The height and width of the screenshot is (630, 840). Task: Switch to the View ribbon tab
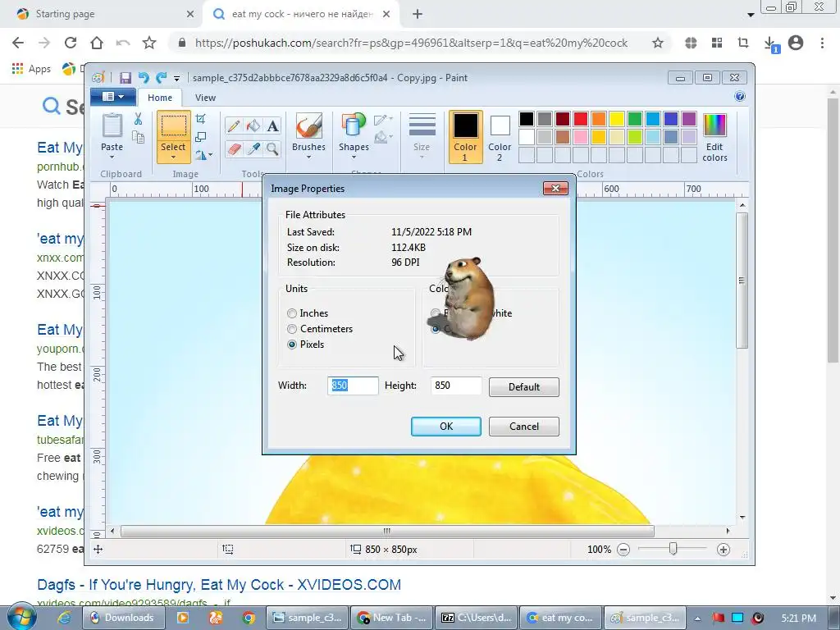205,98
